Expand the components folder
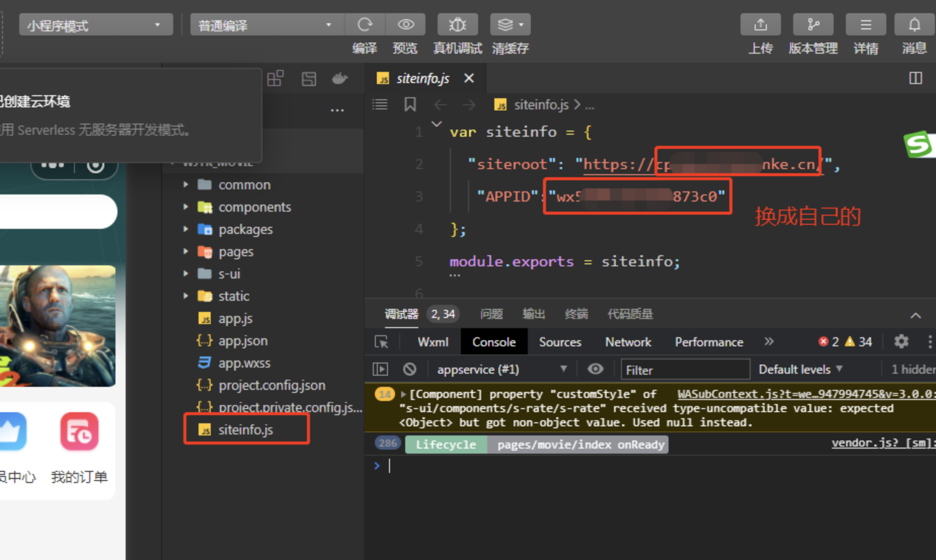 254,207
